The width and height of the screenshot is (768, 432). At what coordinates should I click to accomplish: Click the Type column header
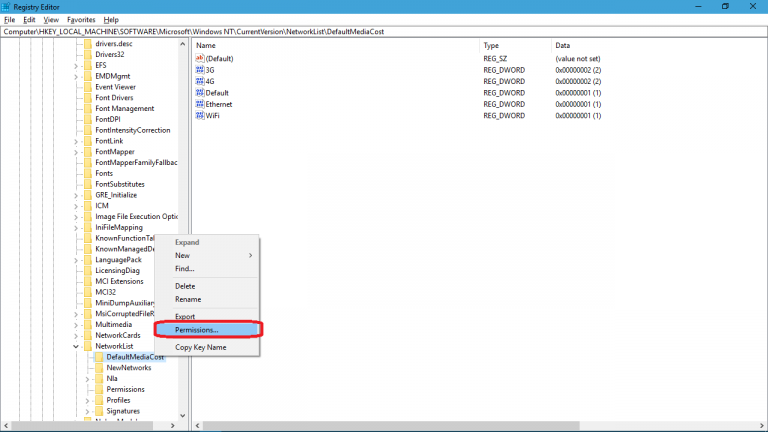click(491, 46)
